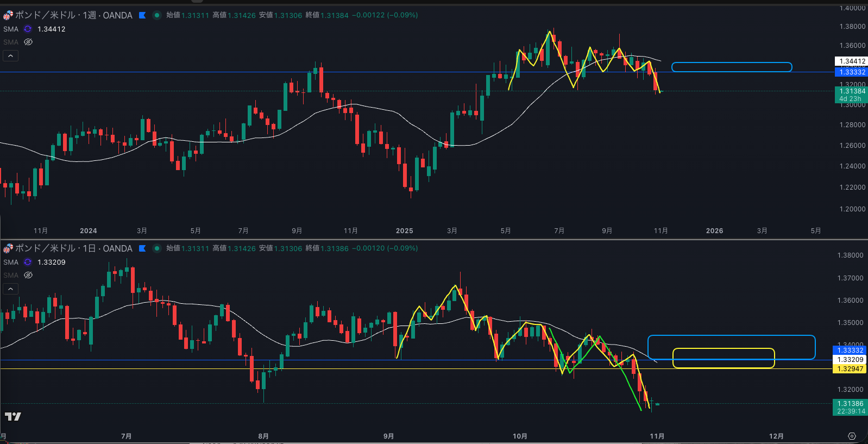Screen dimensions: 868x444
Task: Collapse the weekly chart indicator legend
Action: coord(10,55)
